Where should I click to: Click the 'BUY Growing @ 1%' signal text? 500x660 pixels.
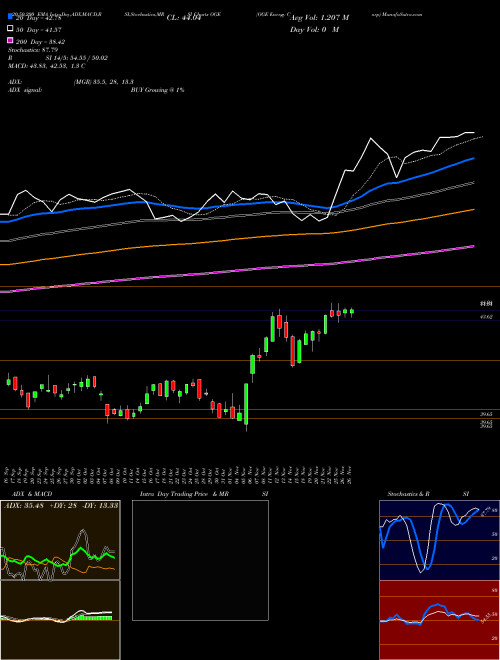(157, 90)
